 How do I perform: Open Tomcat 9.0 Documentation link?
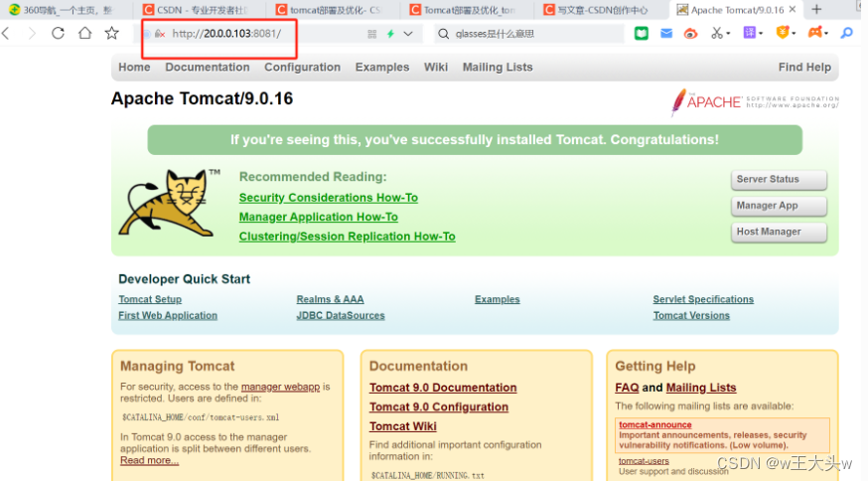coord(443,388)
